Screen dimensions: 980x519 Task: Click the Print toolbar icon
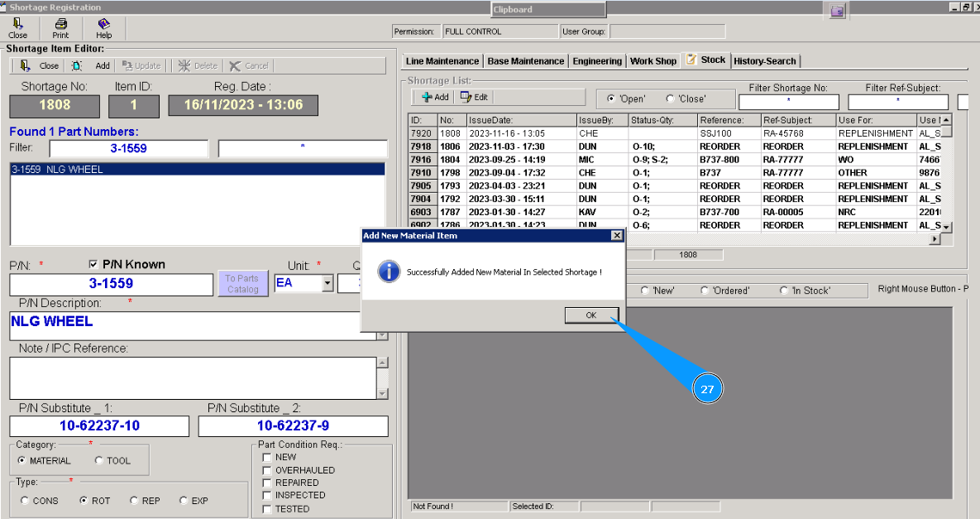point(60,24)
